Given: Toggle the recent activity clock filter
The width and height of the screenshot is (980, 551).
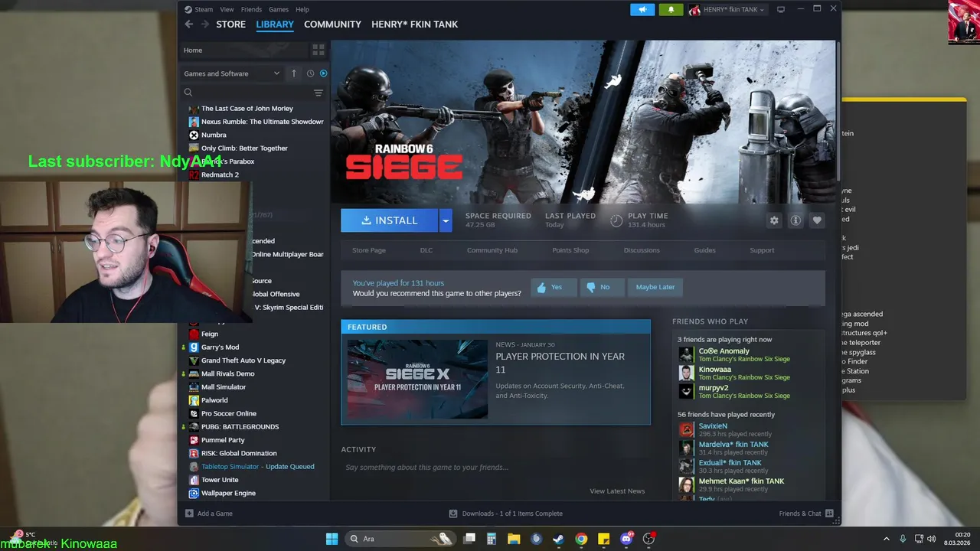Looking at the screenshot, I should 310,73.
